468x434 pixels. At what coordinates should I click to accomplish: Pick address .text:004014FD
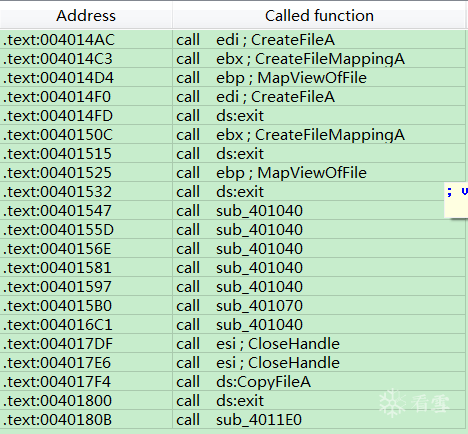(x=58, y=116)
